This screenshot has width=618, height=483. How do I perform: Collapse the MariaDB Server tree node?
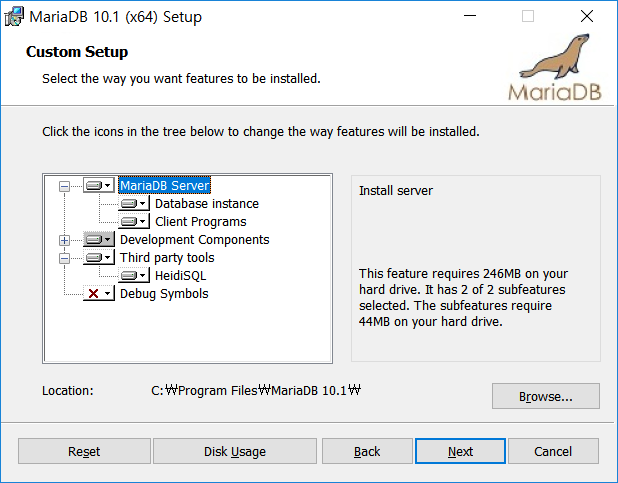64,186
